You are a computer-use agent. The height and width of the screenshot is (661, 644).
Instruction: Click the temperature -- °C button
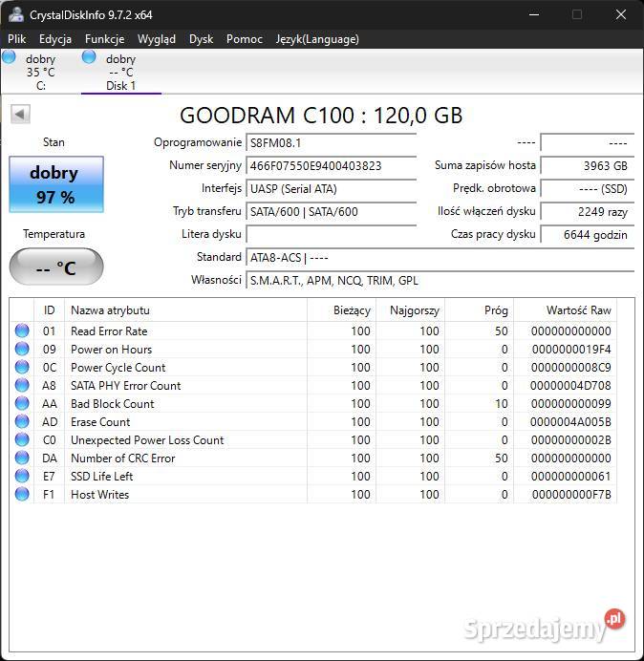56,267
